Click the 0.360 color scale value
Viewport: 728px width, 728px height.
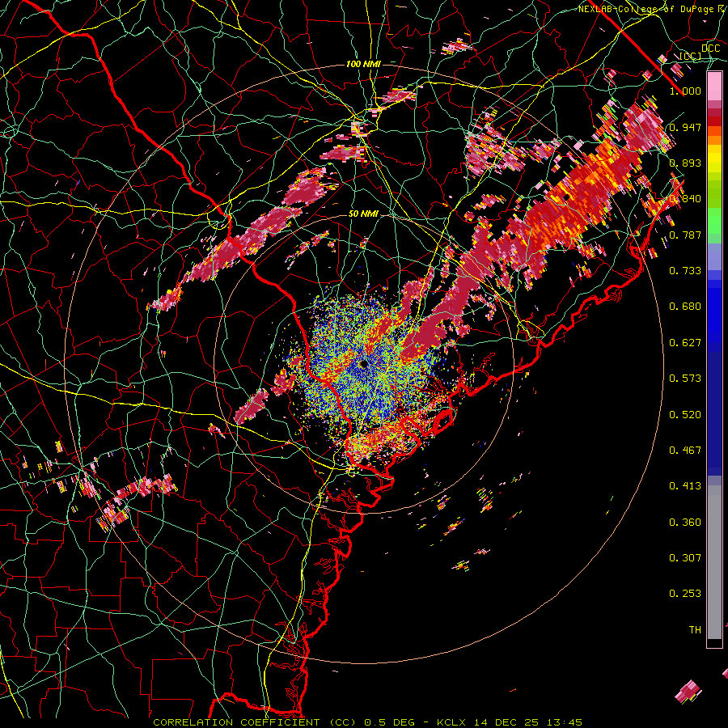[685, 523]
